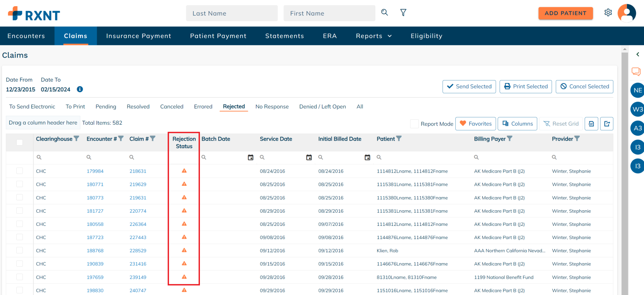Open the user profile avatar
This screenshot has height=295, width=644.
tap(627, 13)
